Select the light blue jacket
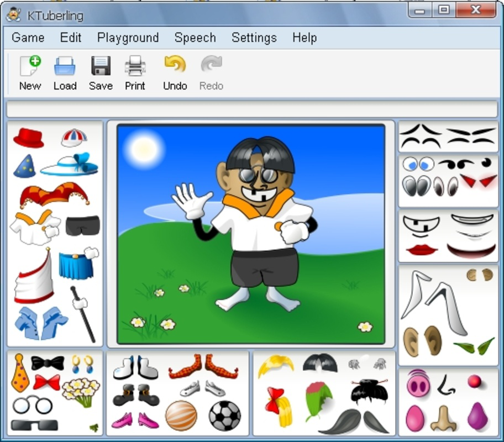 [x=41, y=323]
